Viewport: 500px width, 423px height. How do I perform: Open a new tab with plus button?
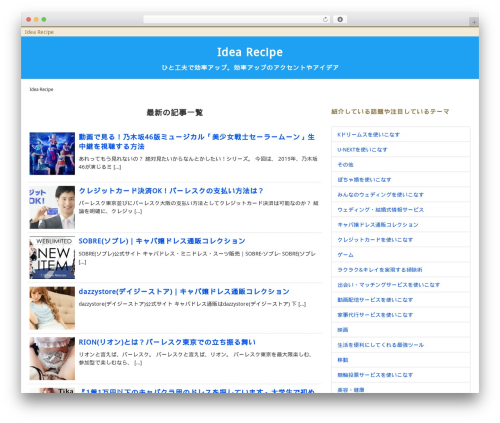pyautogui.click(x=474, y=22)
